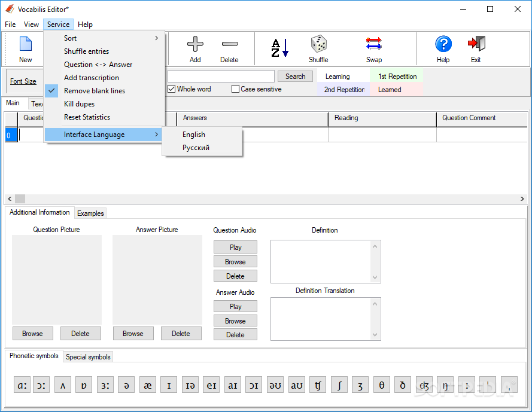Screen dimensions: 532x412
Task: Click the Delete entry minus icon
Action: coord(230,44)
